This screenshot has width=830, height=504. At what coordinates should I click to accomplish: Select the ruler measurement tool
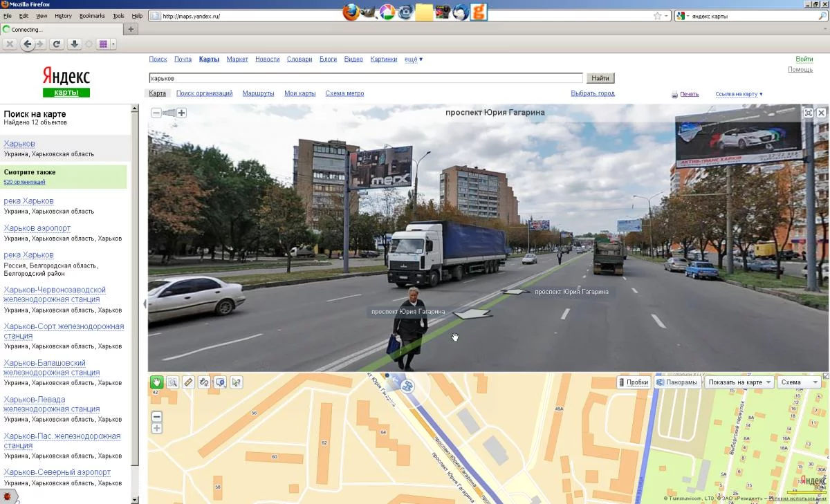[188, 382]
